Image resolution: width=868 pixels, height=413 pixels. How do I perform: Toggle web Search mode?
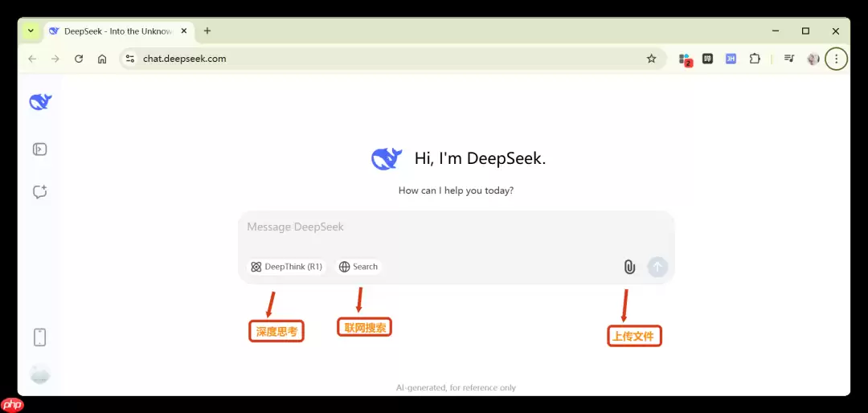click(358, 267)
